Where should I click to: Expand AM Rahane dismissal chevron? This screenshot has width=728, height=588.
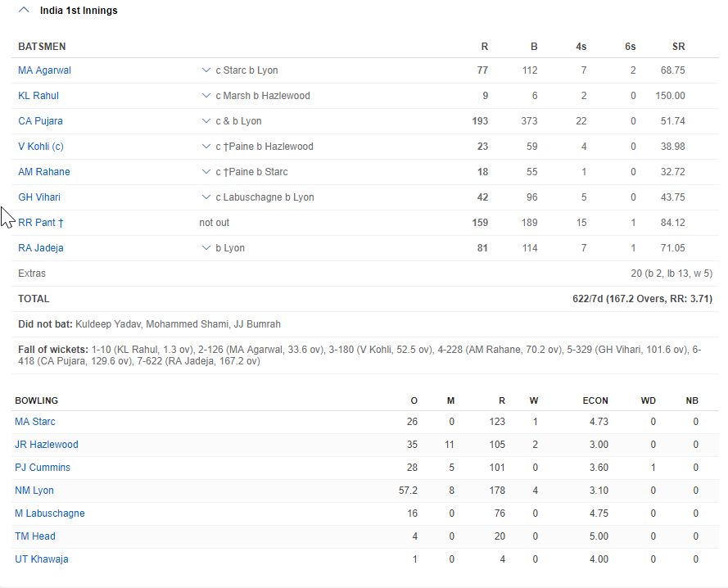coord(206,172)
